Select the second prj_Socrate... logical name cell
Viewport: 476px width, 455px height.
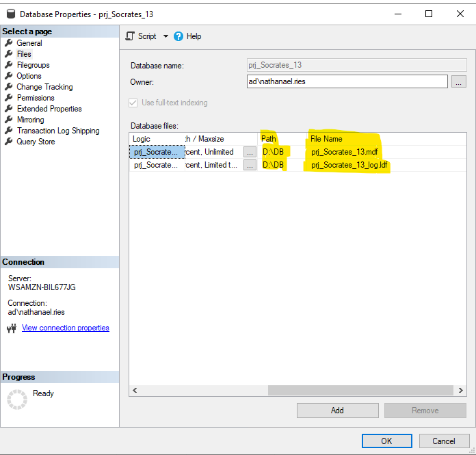pyautogui.click(x=157, y=165)
